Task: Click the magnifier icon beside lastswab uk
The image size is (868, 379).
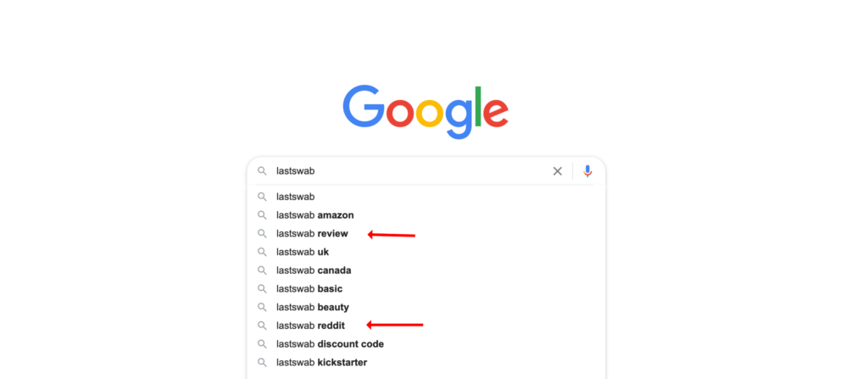Action: 262,252
